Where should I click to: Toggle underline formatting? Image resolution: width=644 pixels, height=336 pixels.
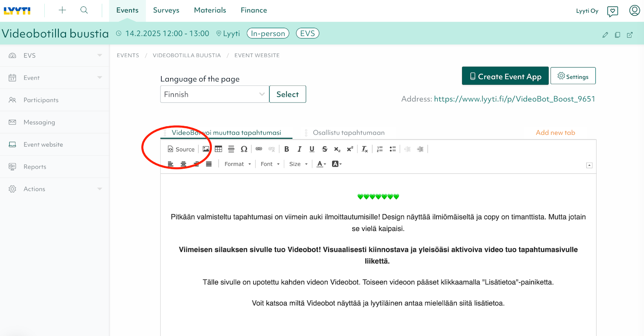click(x=312, y=149)
